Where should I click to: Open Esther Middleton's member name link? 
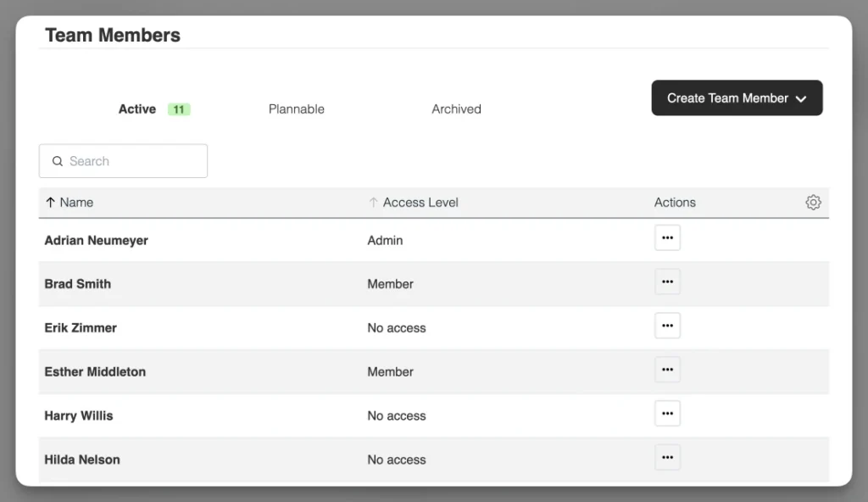[95, 372]
